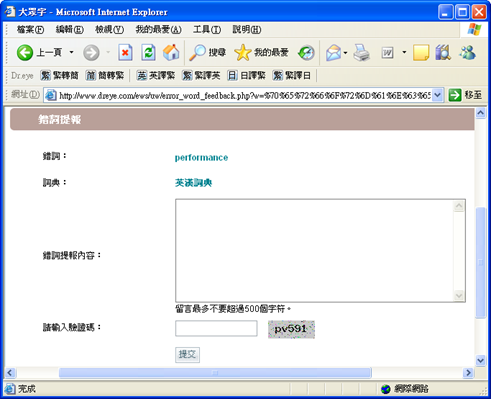Click the horizontal scrollbar left arrow
The width and height of the screenshot is (491, 399).
(x=10, y=373)
